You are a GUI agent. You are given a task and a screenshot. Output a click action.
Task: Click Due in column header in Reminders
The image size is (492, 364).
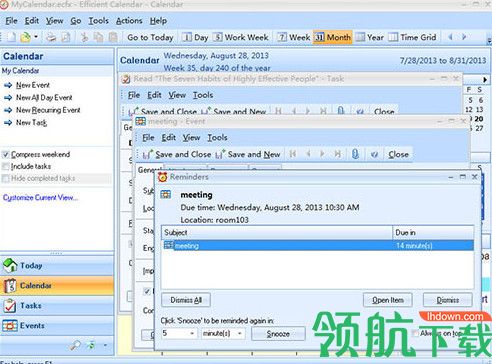pos(433,232)
